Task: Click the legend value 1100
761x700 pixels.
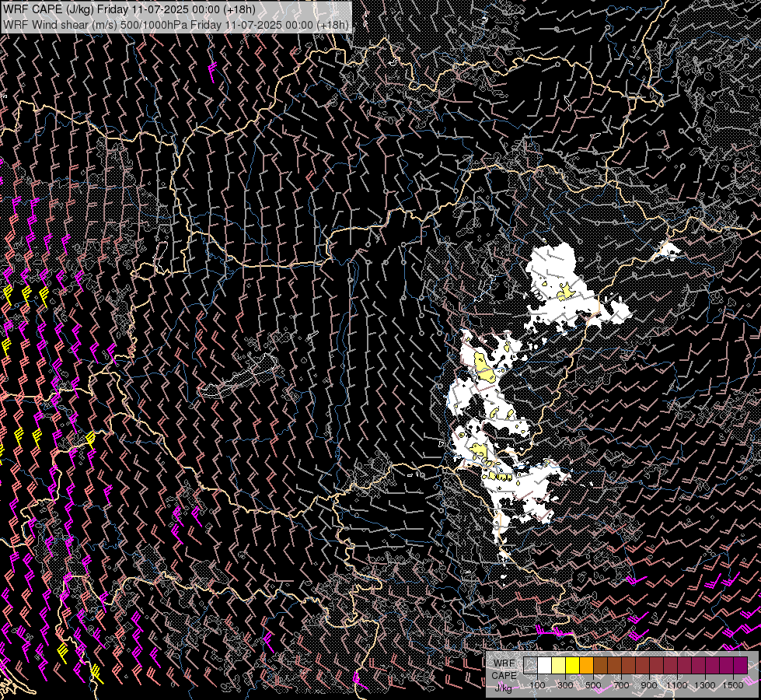Action: [677, 685]
